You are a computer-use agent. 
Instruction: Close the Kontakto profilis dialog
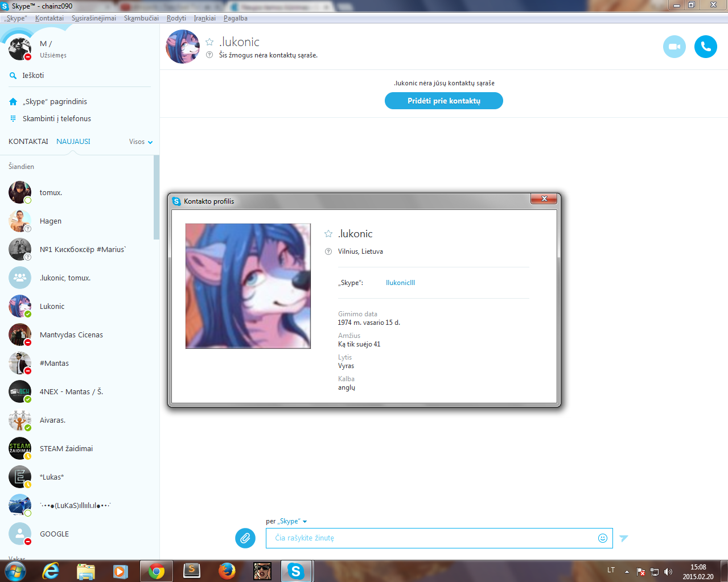[x=545, y=199]
